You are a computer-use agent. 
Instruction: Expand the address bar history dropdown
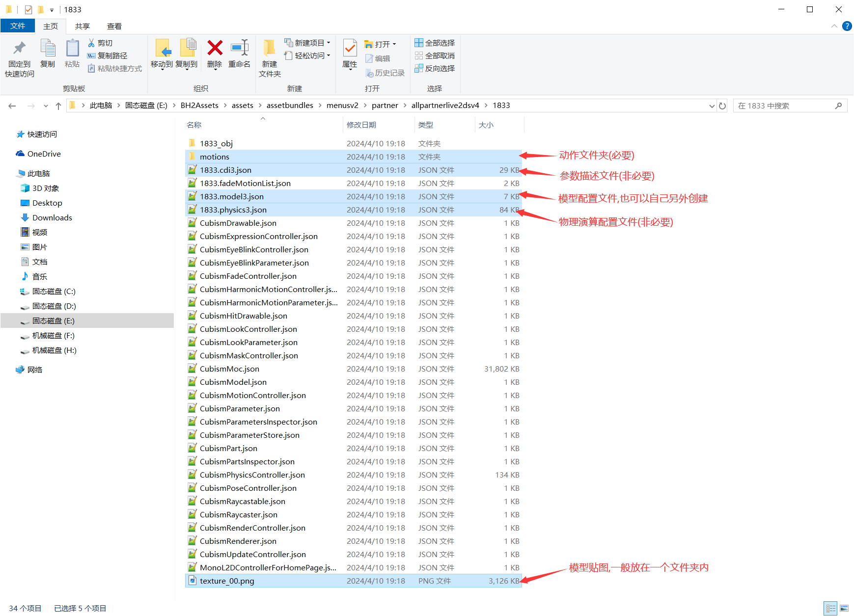712,106
